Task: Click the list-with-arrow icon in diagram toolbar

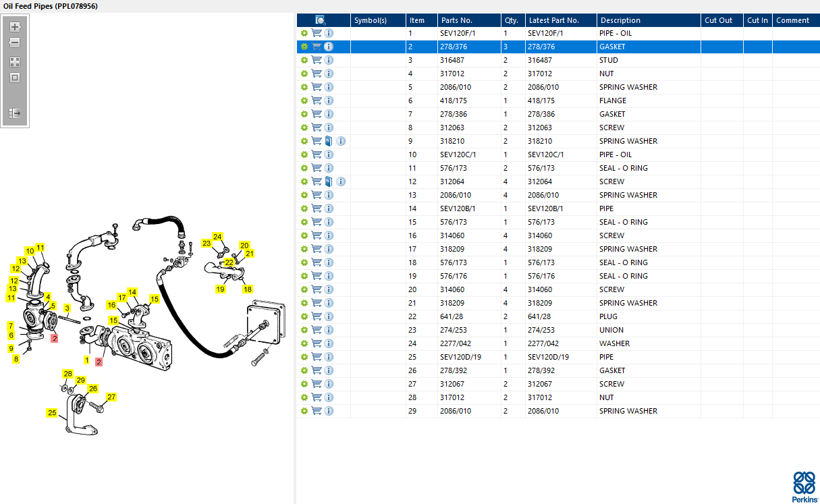Action: point(15,114)
